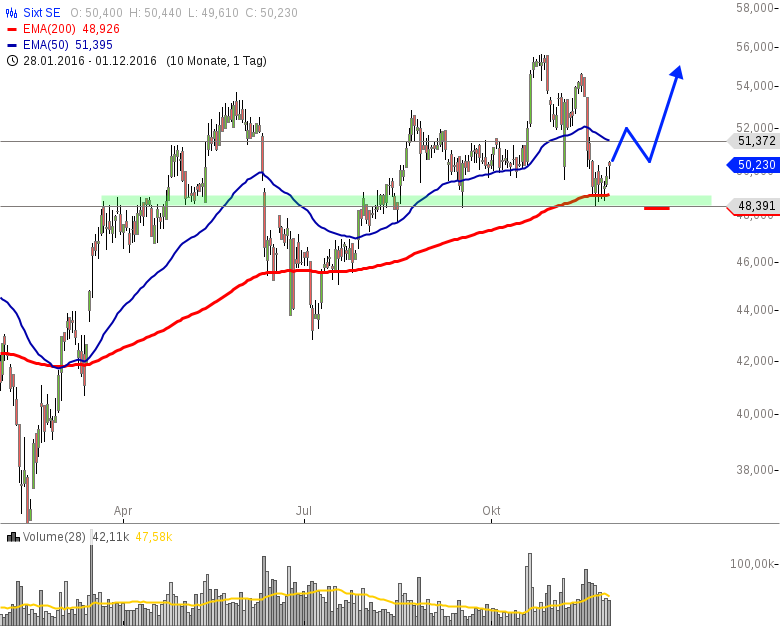Click the EMA(50) 51,395 legend text
780x626 pixels.
point(68,45)
